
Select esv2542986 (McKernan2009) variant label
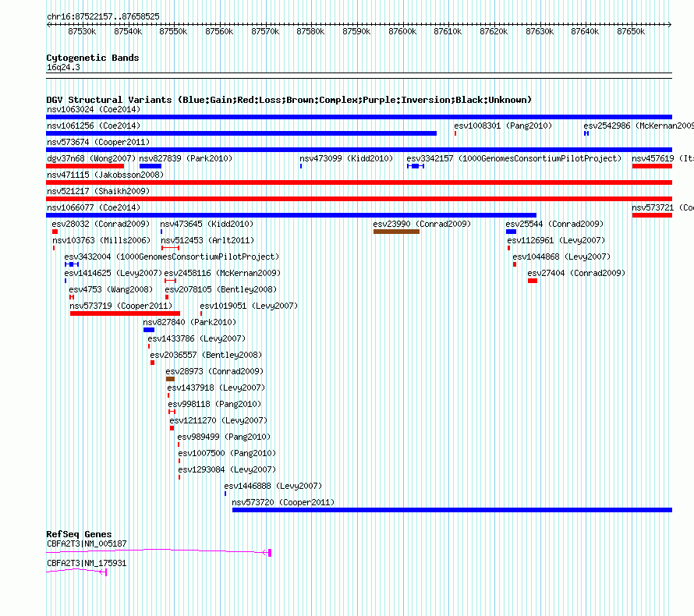(638, 126)
